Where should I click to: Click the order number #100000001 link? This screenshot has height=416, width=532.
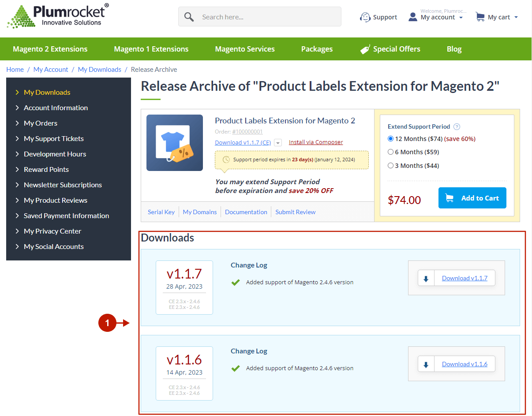point(247,131)
